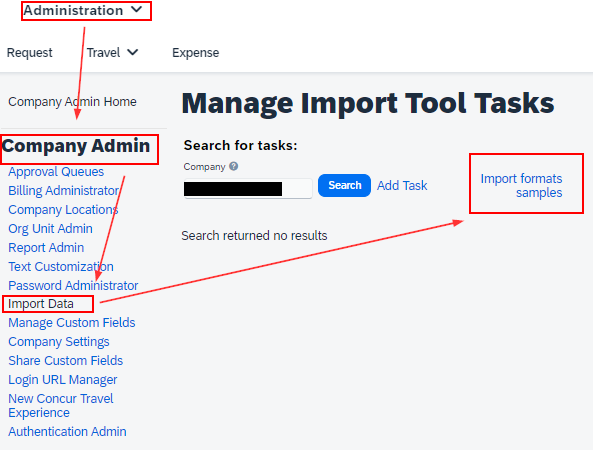This screenshot has height=450, width=593.
Task: Open Billing Administrator link
Action: pos(64,191)
